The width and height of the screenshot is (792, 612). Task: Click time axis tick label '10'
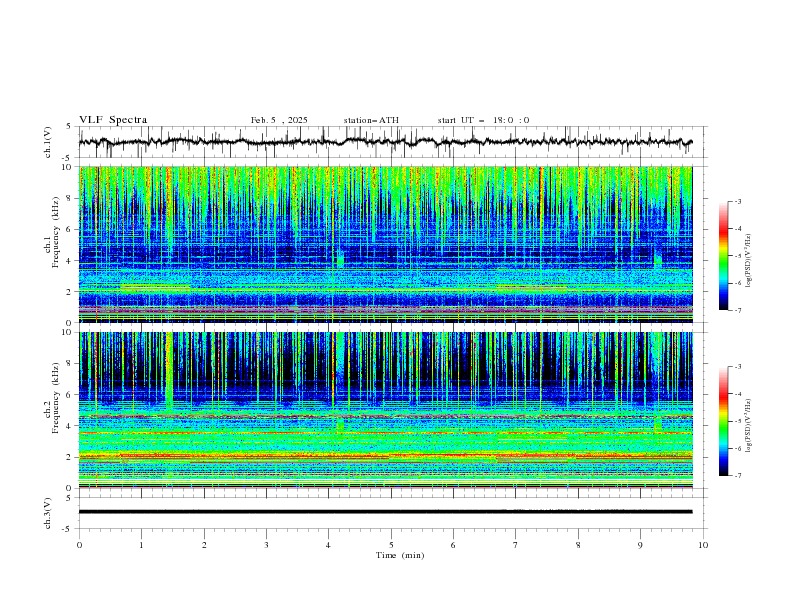(x=703, y=545)
